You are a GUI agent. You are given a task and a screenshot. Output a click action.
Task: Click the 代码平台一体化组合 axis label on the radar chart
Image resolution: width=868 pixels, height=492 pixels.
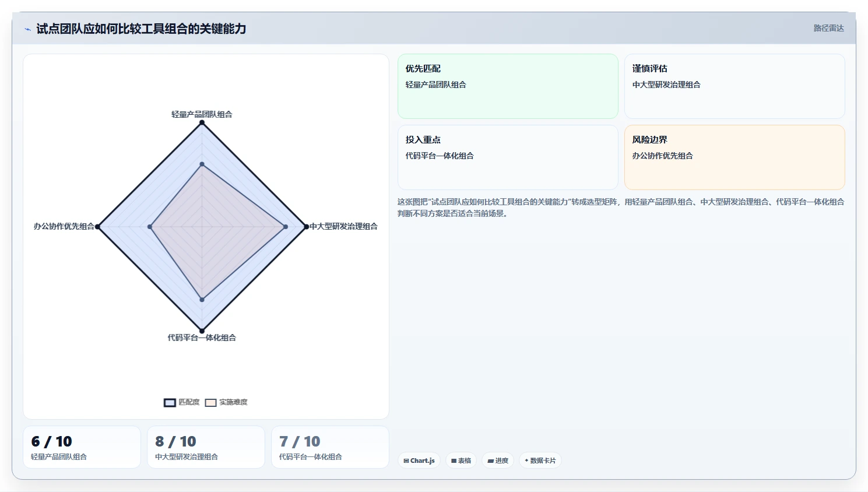point(202,338)
